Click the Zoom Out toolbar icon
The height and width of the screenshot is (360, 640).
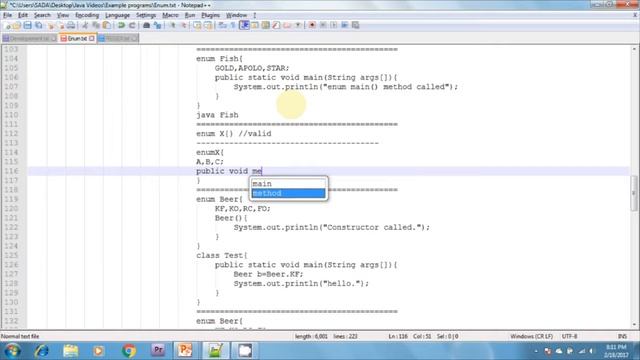(184, 25)
